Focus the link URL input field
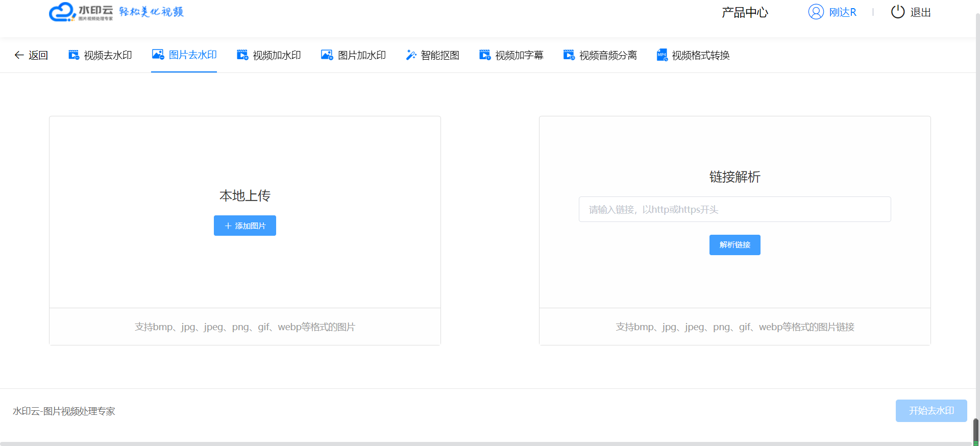Screen dimensions: 980x446 click(735, 209)
